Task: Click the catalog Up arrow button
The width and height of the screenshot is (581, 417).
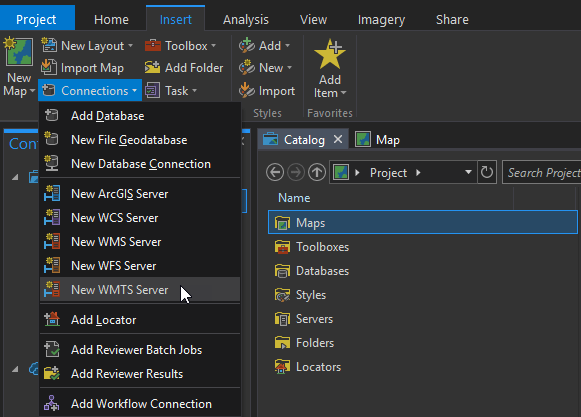Action: click(x=317, y=172)
